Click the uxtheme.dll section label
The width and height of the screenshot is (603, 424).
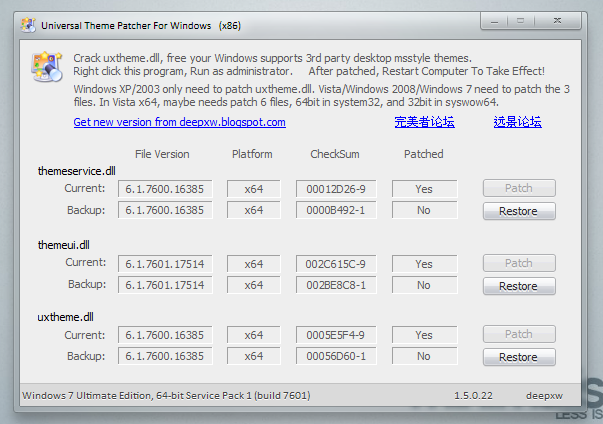[x=65, y=317]
